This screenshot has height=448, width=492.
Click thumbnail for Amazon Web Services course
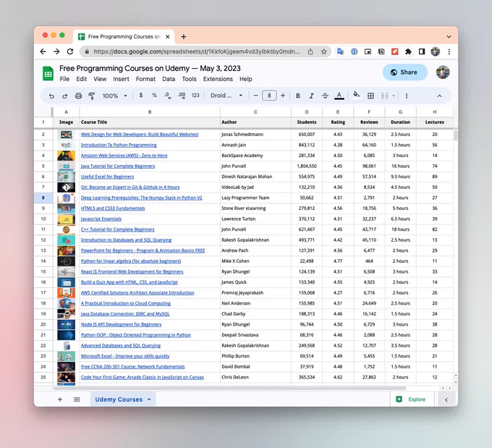click(67, 156)
